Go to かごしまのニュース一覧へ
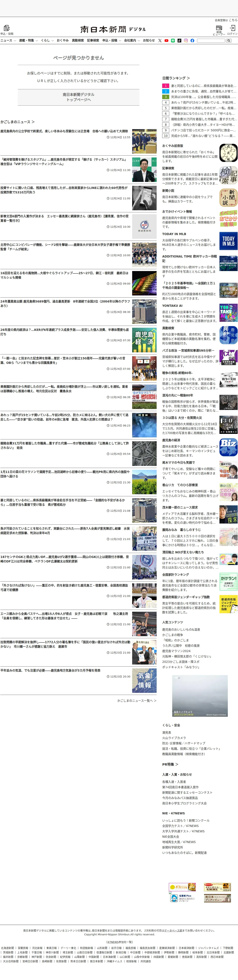The width and height of the screenshot is (238, 980). tap(137, 700)
